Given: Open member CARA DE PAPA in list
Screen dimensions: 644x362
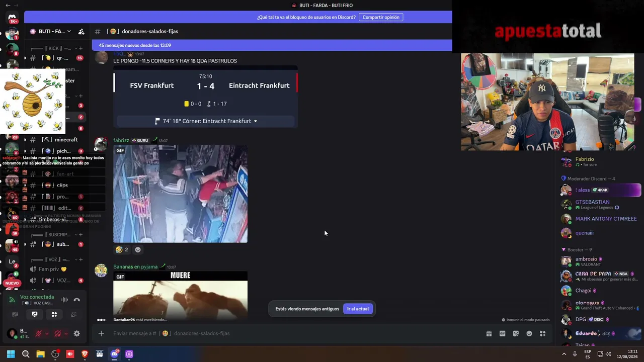Looking at the screenshot, I should (600, 276).
